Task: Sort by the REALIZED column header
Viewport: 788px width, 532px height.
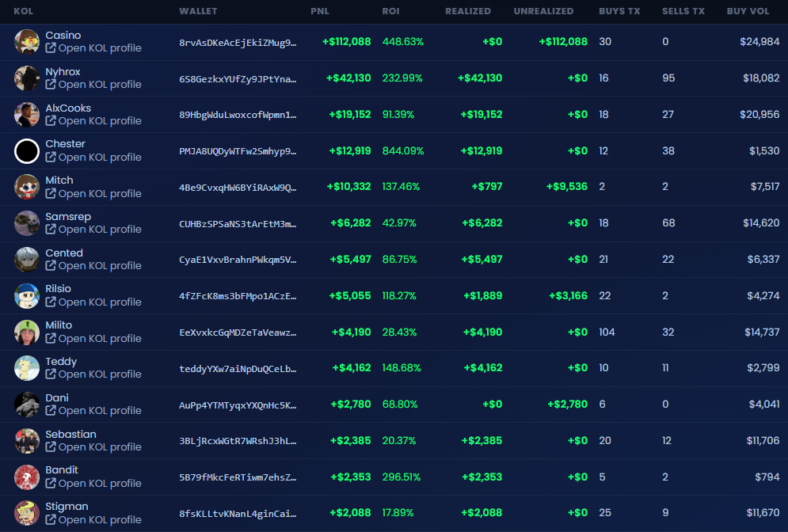Action: click(468, 11)
